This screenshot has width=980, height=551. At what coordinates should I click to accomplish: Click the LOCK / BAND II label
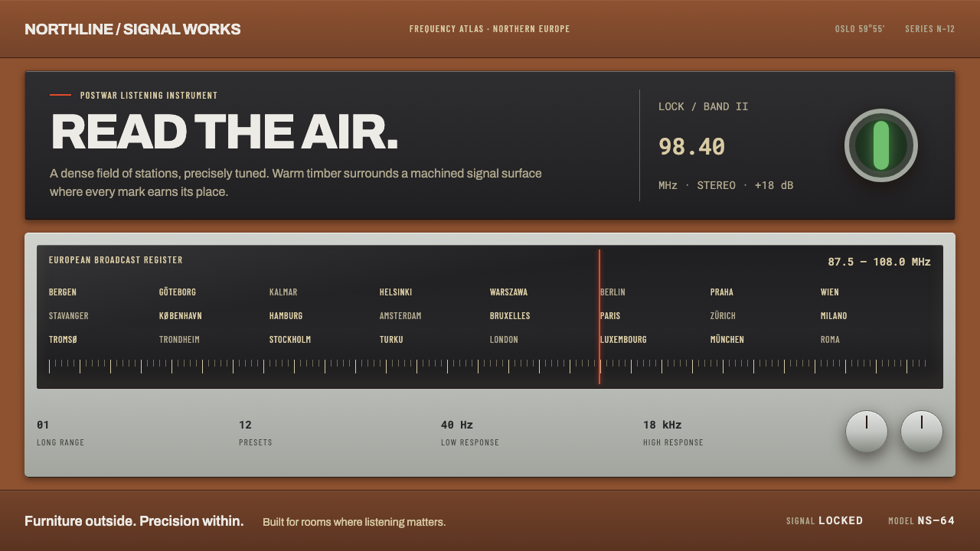704,106
